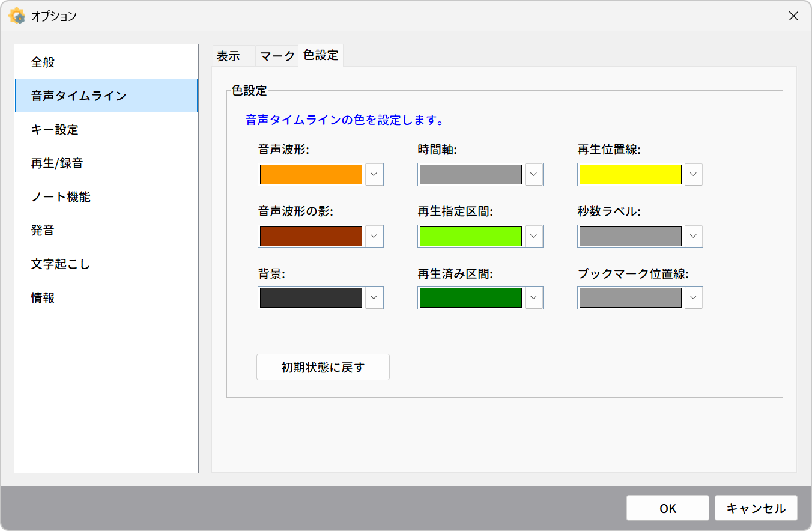
Task: Click the brown 音声波形の影 color swatch
Action: [311, 237]
